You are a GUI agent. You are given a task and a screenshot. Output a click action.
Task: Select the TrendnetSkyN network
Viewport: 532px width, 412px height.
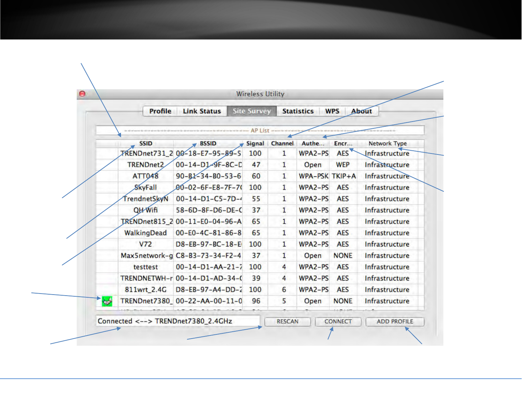pos(260,199)
